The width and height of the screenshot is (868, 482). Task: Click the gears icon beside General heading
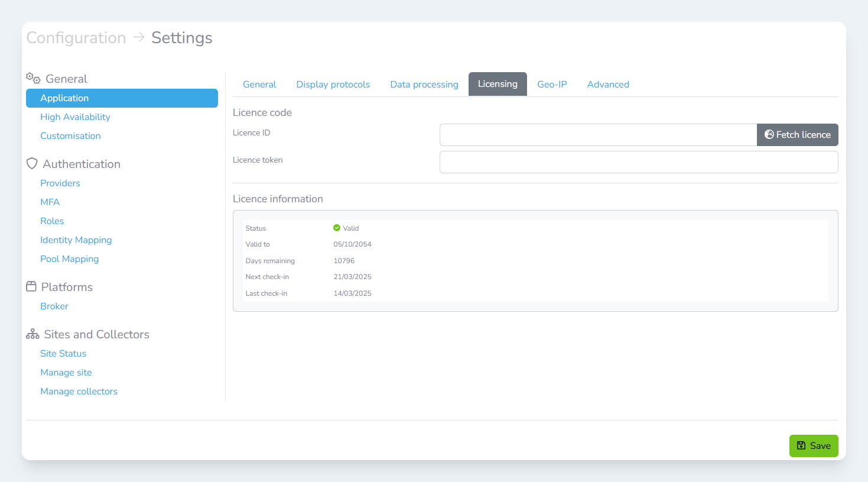pyautogui.click(x=33, y=79)
